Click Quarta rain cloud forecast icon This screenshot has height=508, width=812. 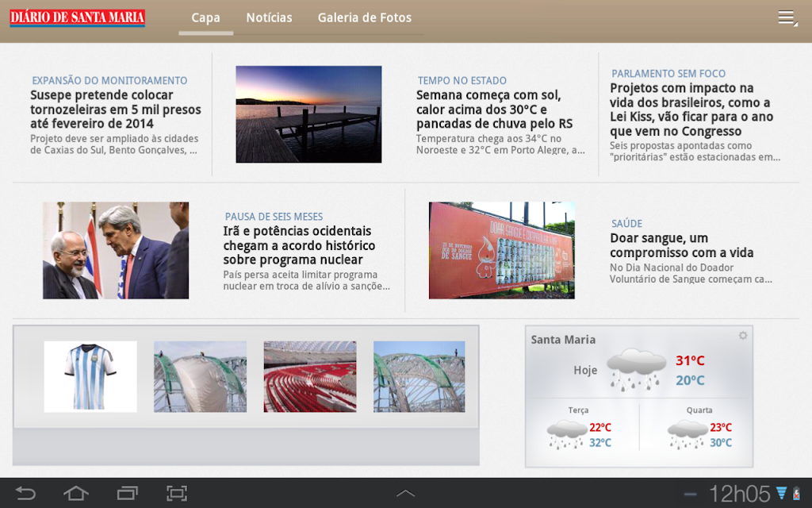pos(688,434)
